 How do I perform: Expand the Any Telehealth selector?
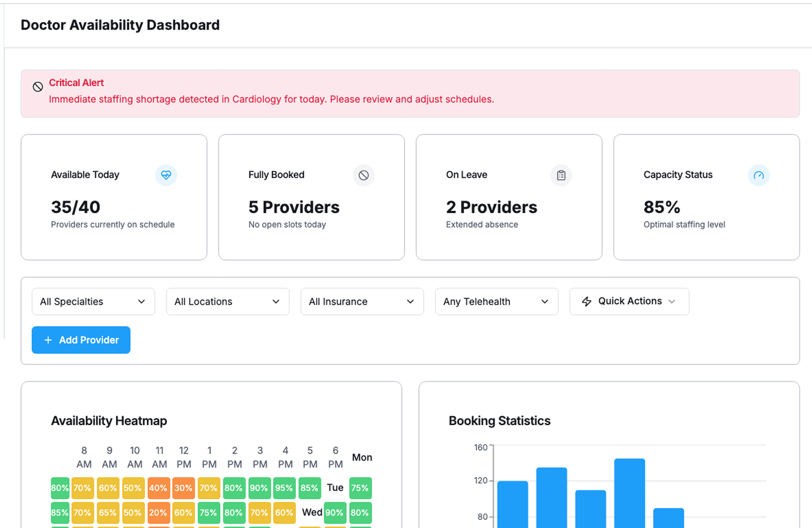pos(497,301)
